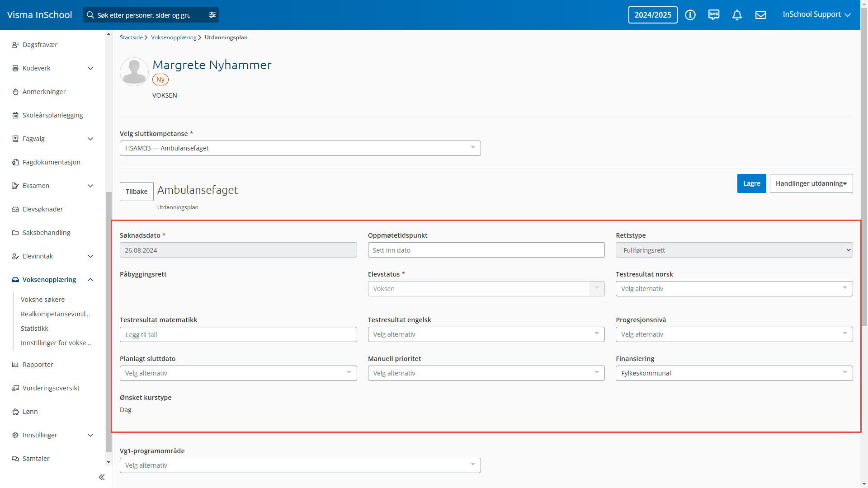Click the Oppmøtetidspunkt date field

[486, 250]
